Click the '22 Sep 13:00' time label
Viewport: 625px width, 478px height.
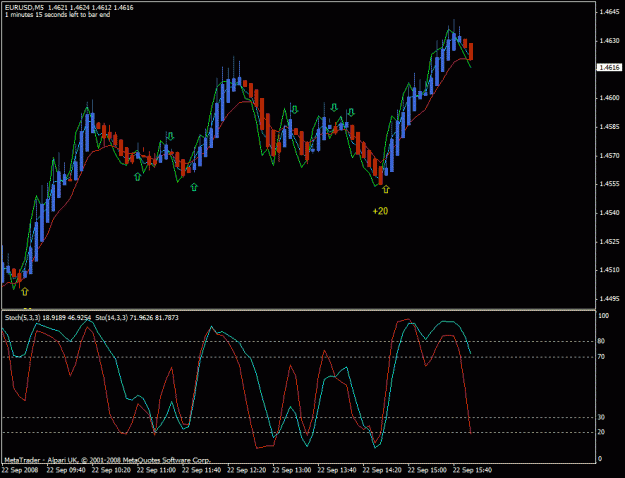point(292,470)
